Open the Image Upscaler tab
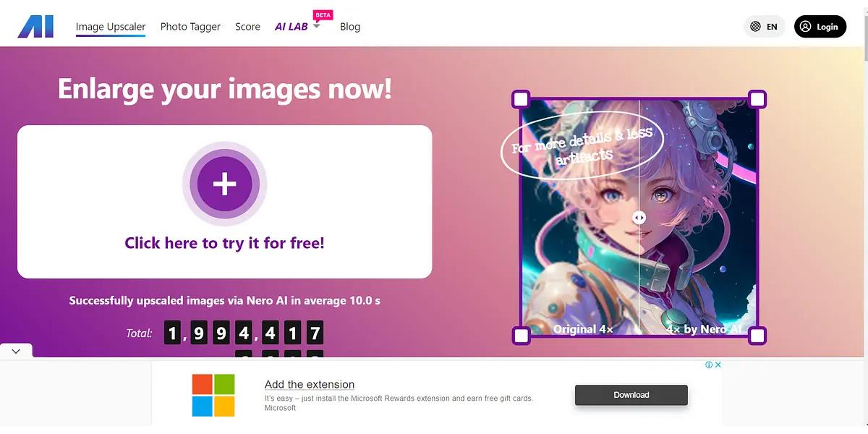 coord(111,27)
